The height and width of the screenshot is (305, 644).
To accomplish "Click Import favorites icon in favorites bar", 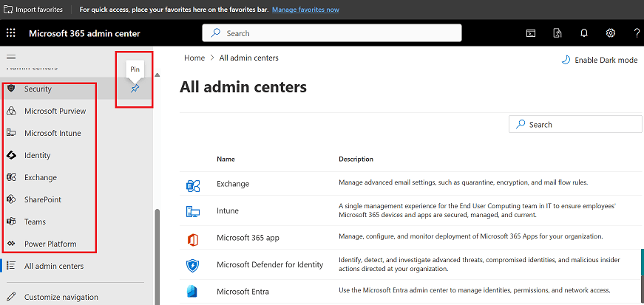I will [x=8, y=9].
